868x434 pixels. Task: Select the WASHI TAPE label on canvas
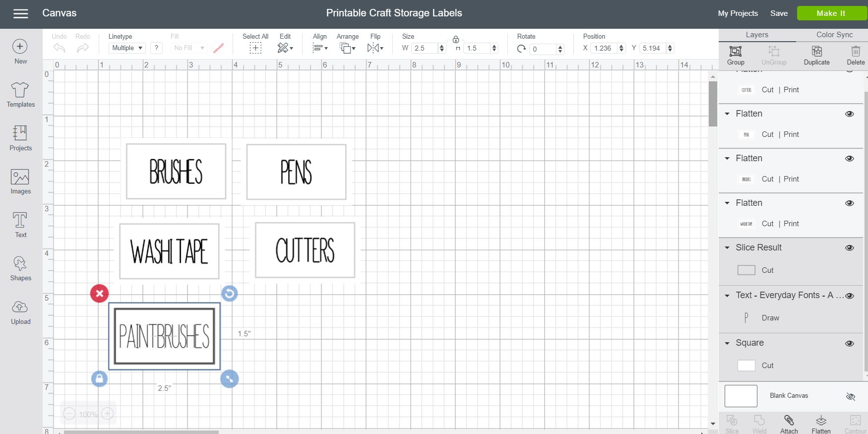click(169, 251)
